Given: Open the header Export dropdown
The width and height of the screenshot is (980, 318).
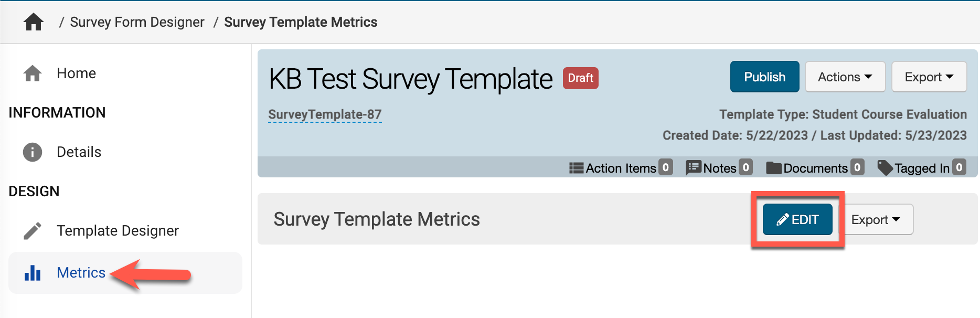Looking at the screenshot, I should pos(929,77).
